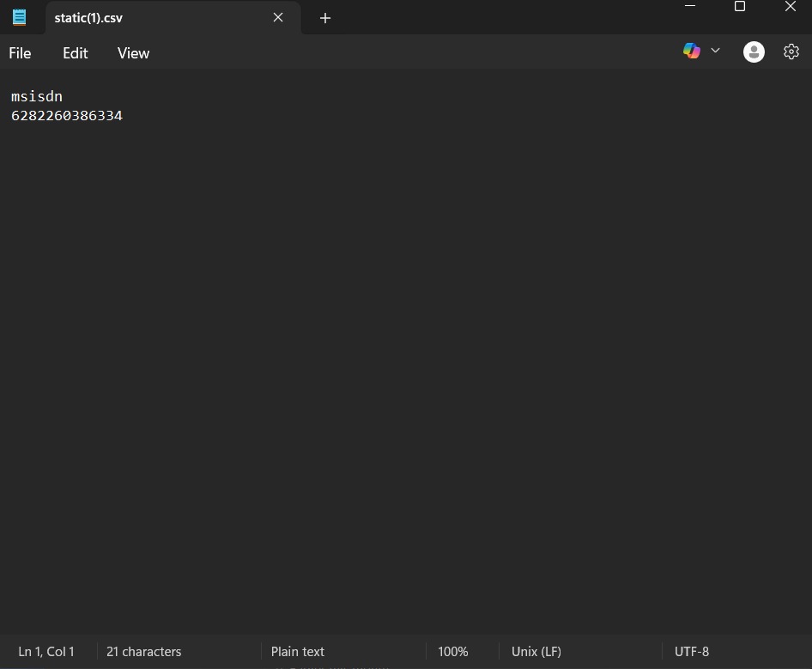Screen dimensions: 812x669
Task: Expand the Copilot options chevron
Action: 715,50
